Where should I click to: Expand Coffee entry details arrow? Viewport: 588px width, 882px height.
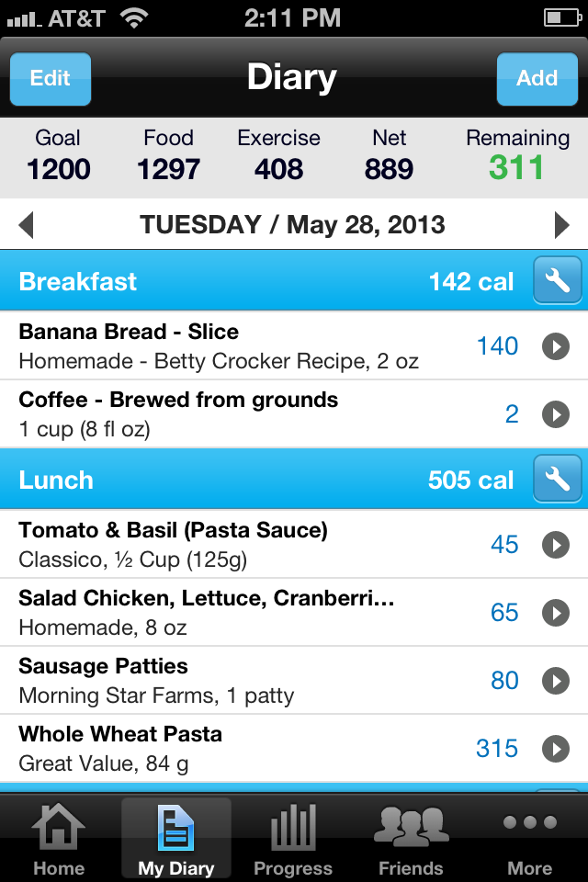click(x=556, y=414)
